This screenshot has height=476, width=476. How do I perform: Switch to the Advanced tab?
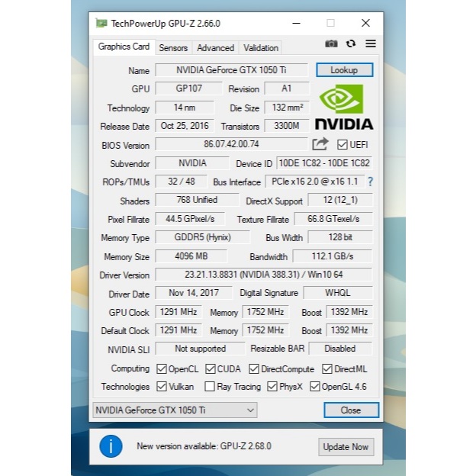215,48
